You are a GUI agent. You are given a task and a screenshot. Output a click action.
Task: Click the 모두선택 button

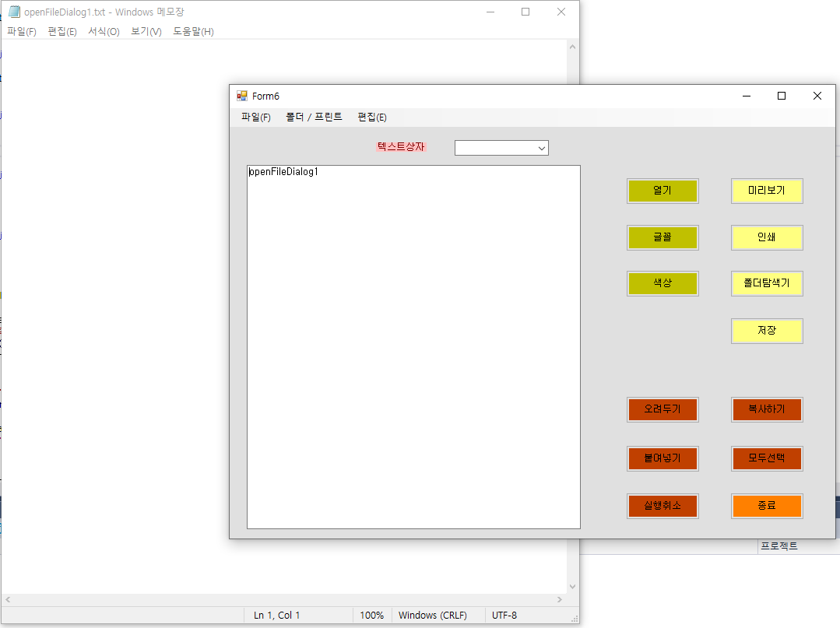tap(767, 458)
